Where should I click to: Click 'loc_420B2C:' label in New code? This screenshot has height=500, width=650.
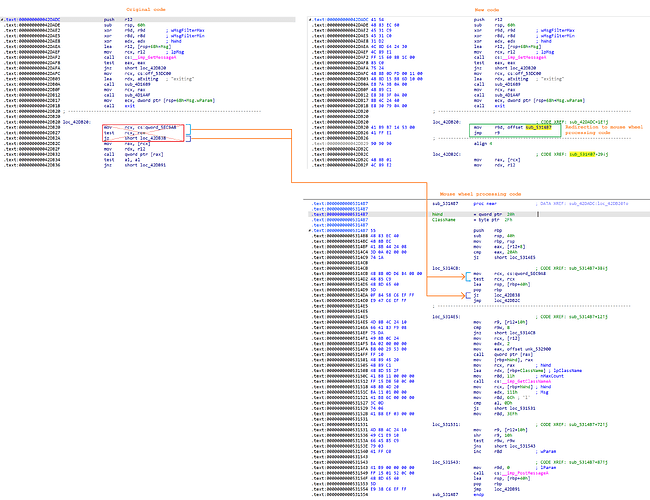[447, 154]
